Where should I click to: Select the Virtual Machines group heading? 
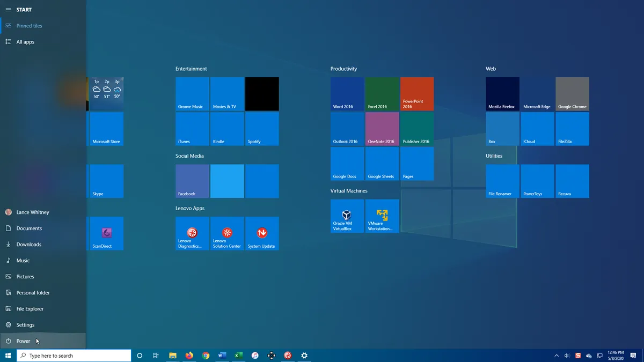349,191
